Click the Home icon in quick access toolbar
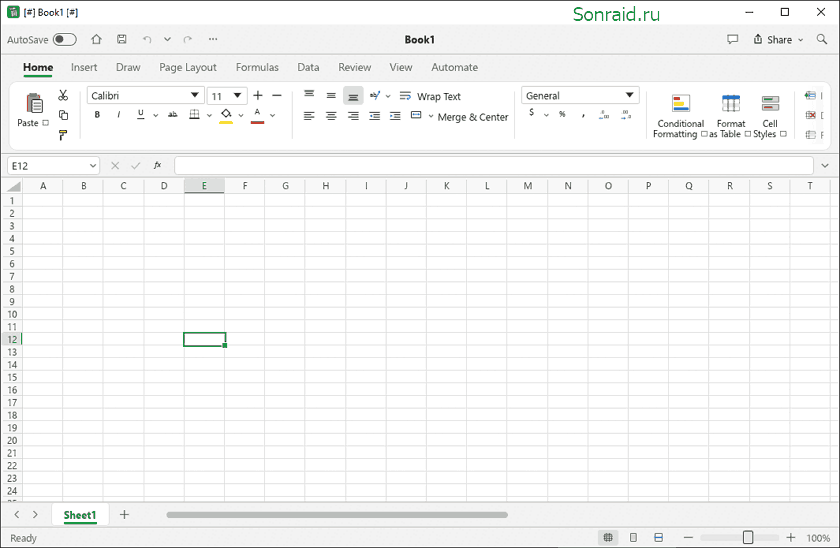Image resolution: width=840 pixels, height=548 pixels. 96,39
